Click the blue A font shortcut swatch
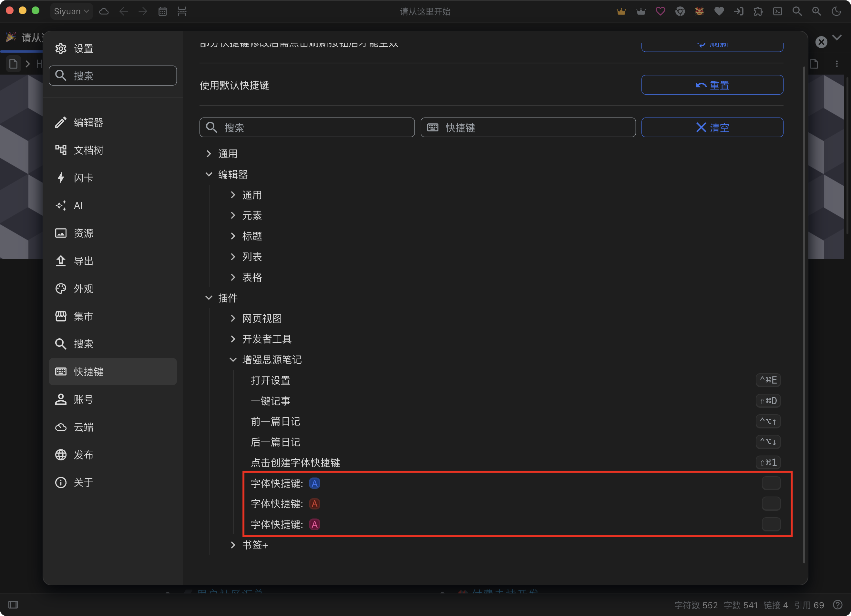 (x=314, y=483)
